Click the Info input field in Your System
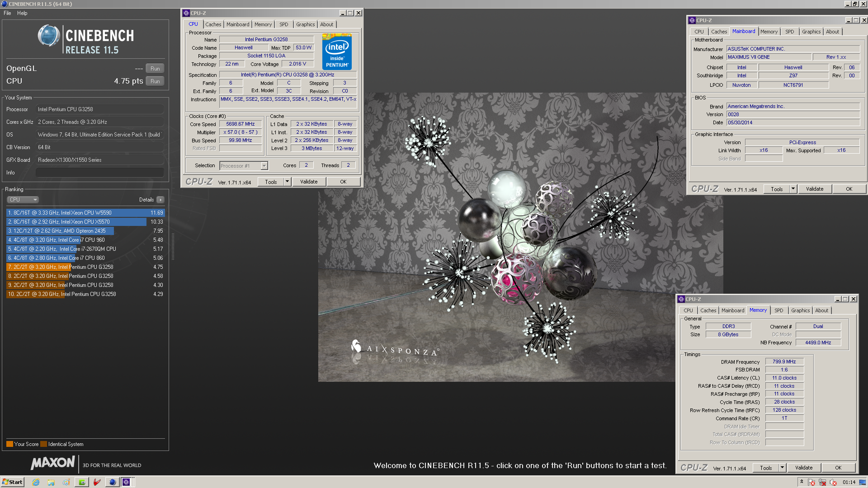Screen dimensions: 868x488 [100, 173]
